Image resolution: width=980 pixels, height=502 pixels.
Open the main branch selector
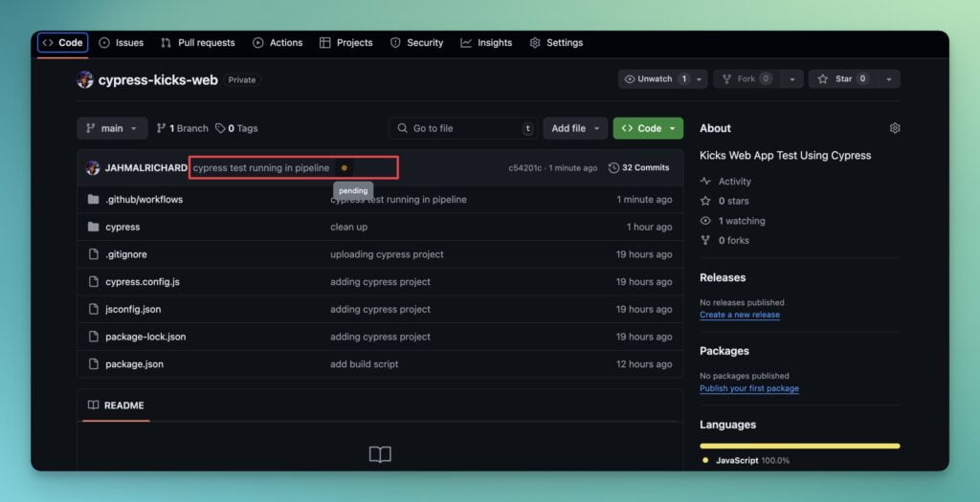click(113, 128)
